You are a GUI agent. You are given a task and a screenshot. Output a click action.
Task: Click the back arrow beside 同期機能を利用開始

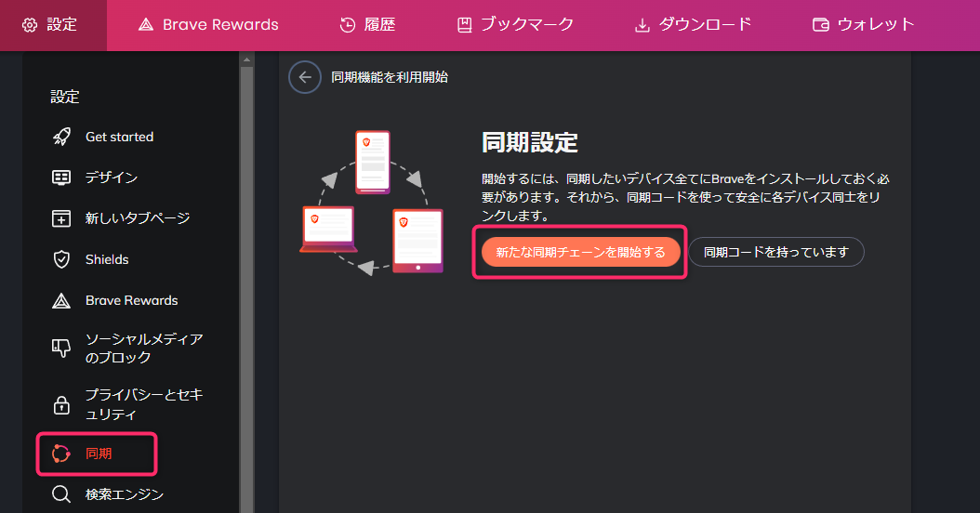(x=305, y=77)
